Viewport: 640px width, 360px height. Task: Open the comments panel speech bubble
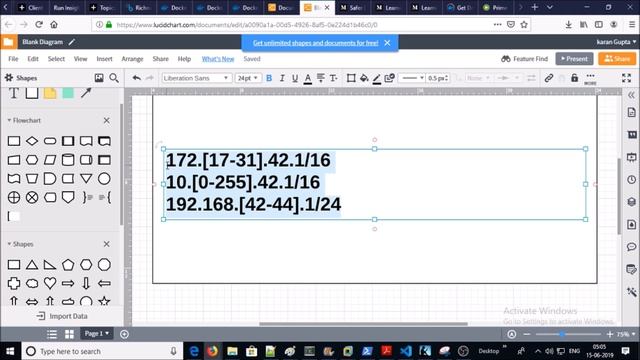click(631, 247)
